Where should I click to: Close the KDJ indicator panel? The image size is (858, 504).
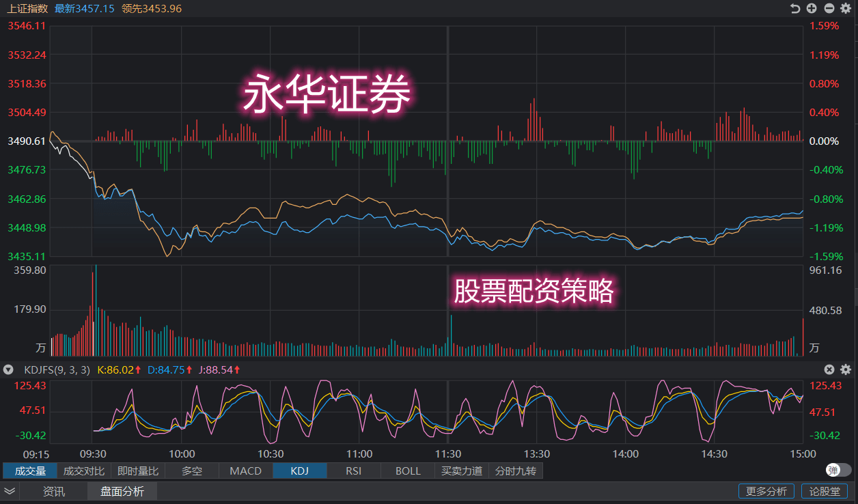tap(829, 369)
